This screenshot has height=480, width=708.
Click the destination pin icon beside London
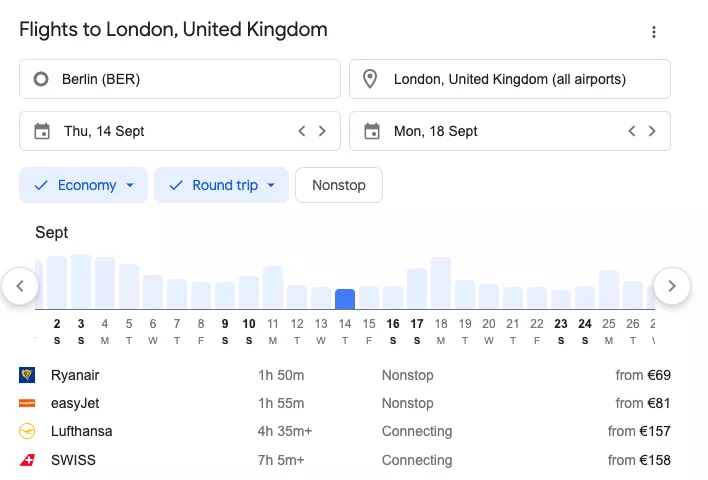pyautogui.click(x=371, y=79)
